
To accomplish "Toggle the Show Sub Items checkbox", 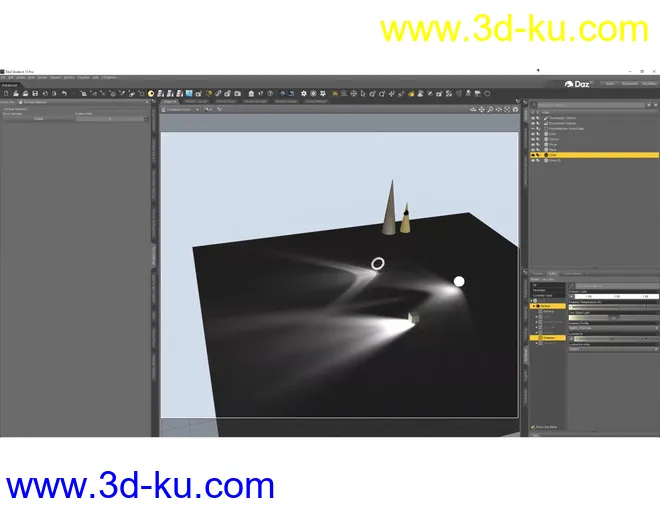I will pos(533,427).
